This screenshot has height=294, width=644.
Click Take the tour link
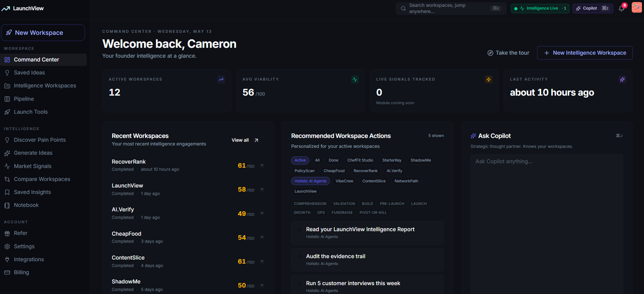pyautogui.click(x=508, y=53)
